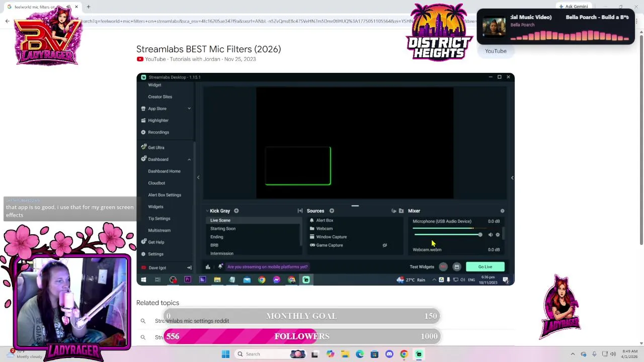Click the logout icon beside Dave Igot
This screenshot has width=644, height=362.
[189, 267]
